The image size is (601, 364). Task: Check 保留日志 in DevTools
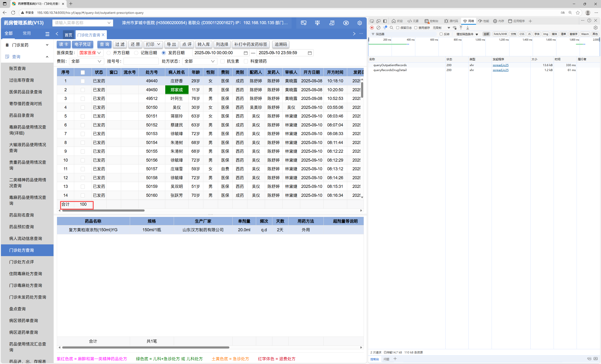[x=398, y=28]
